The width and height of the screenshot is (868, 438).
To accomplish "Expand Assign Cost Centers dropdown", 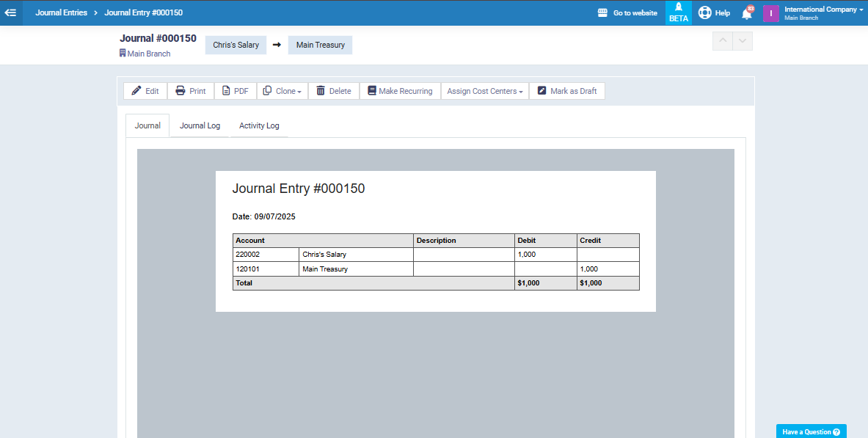I will (484, 91).
